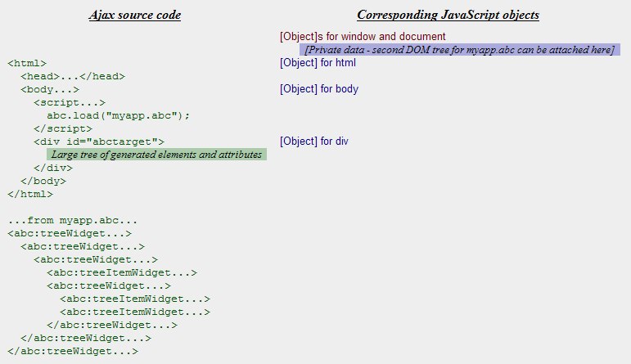Click the opening '<body...>' tag
Screen dimensions: 631x364
click(50, 89)
